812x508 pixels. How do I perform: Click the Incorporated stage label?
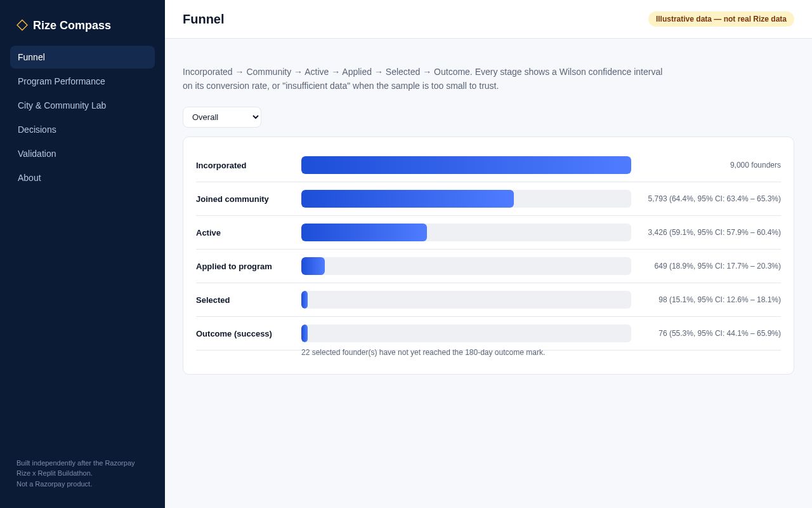click(221, 165)
